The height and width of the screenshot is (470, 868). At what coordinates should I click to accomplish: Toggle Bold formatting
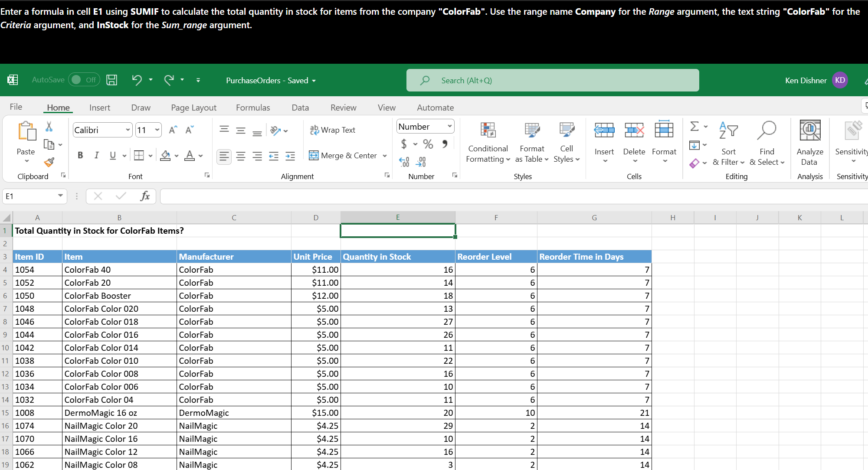pyautogui.click(x=80, y=155)
